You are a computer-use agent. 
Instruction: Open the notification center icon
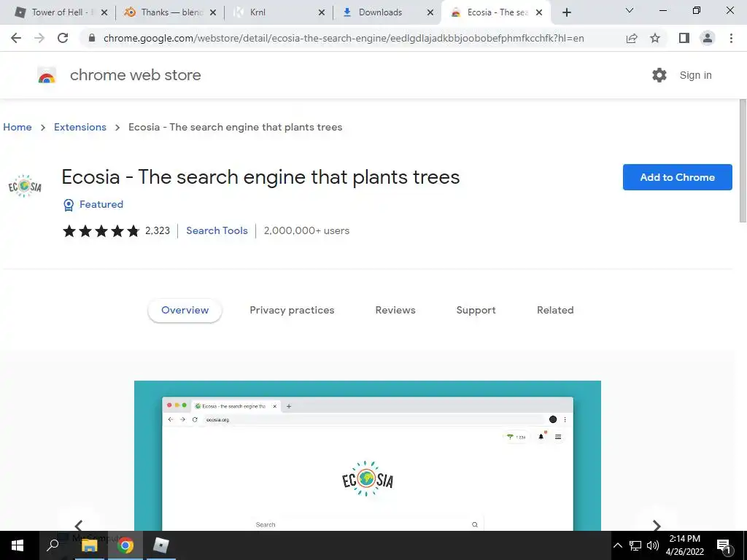coord(724,546)
